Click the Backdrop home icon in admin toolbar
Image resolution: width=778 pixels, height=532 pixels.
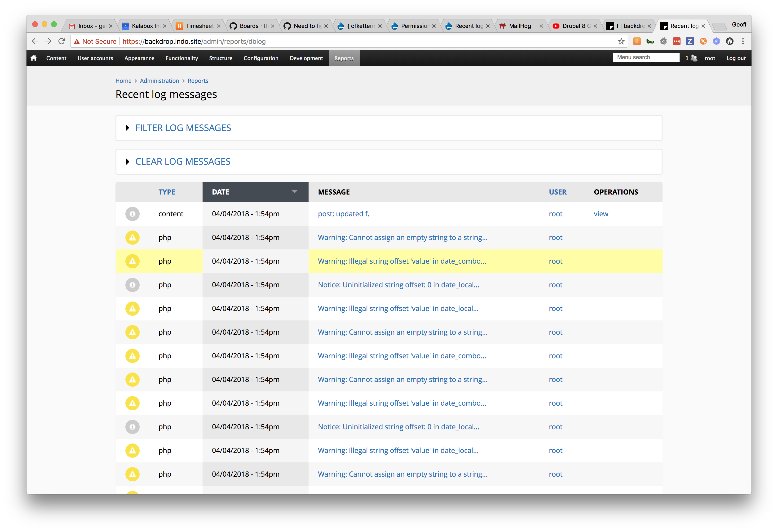(x=33, y=58)
